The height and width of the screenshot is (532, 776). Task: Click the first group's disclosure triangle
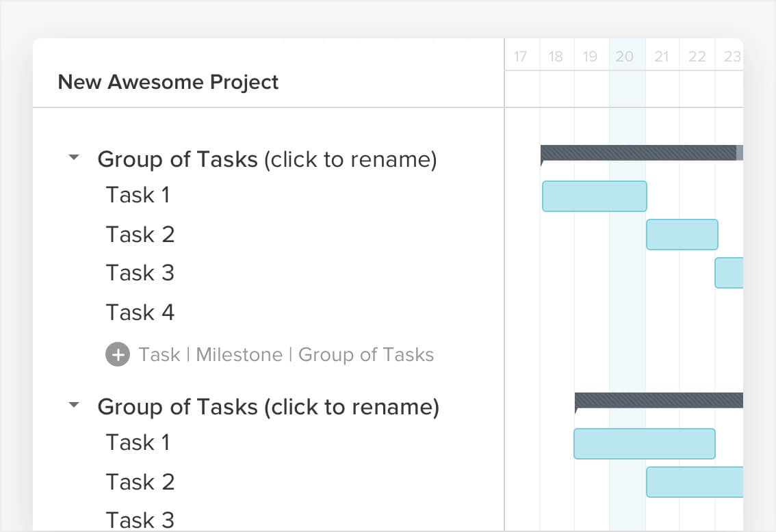(x=74, y=157)
